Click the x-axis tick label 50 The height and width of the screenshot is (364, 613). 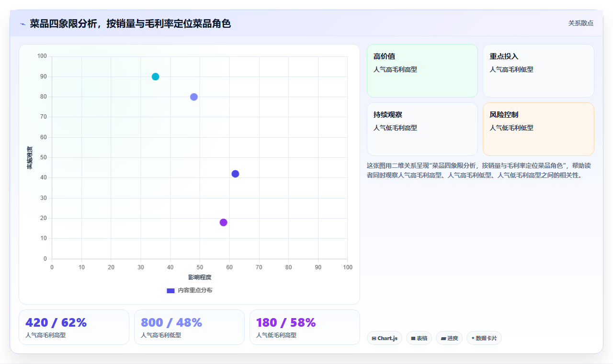coord(200,267)
